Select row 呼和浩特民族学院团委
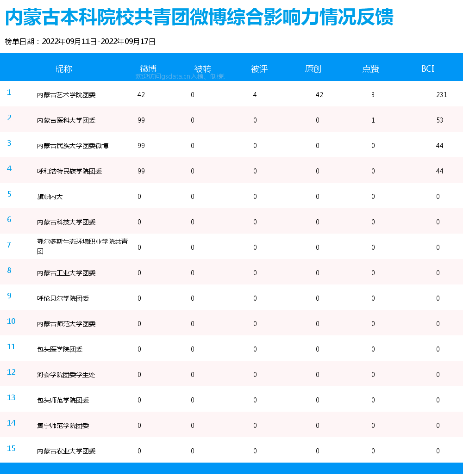The width and height of the screenshot is (463, 476). click(x=231, y=170)
